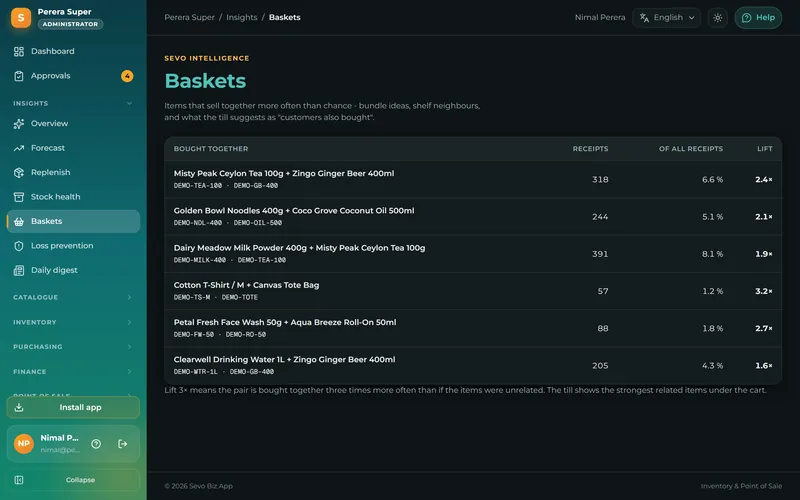Go to Insights Overview
The width and height of the screenshot is (800, 500).
[x=73, y=123]
